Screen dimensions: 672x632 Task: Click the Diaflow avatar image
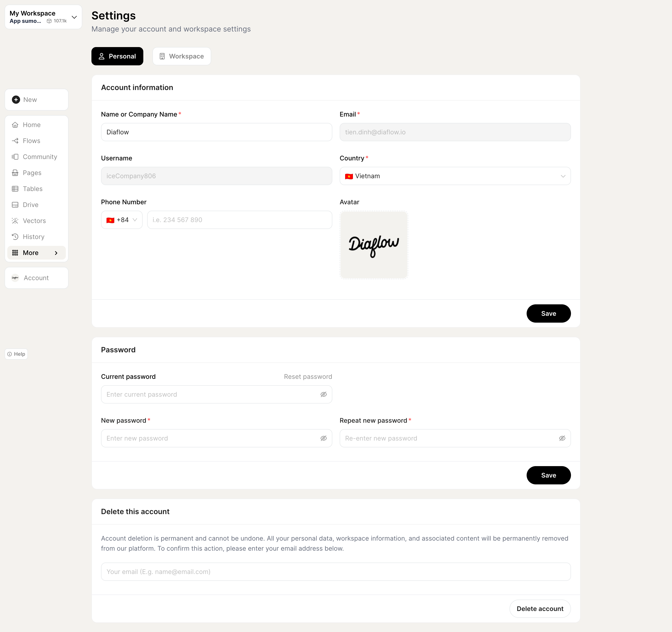click(373, 245)
